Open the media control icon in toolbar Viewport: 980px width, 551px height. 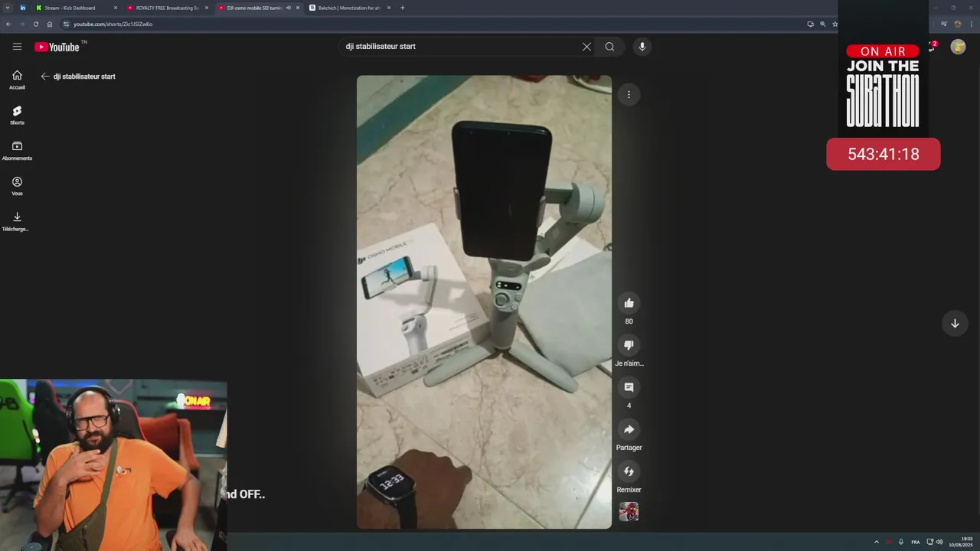944,24
